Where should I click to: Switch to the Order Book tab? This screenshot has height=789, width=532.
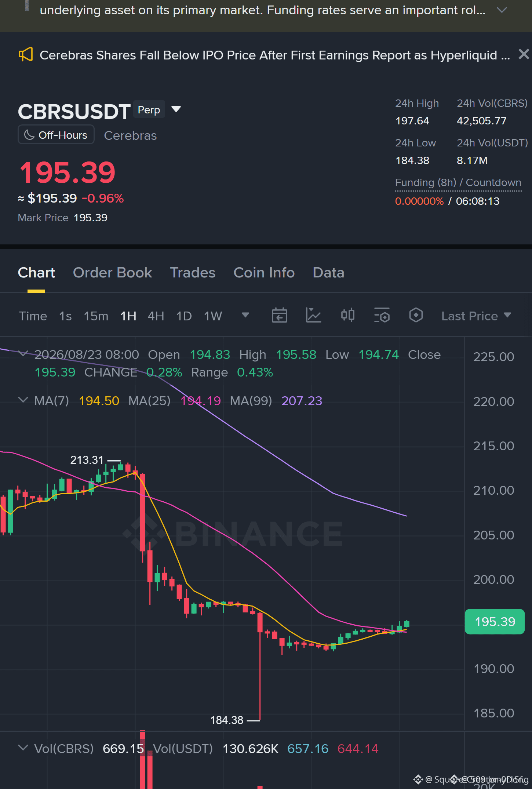click(x=112, y=273)
